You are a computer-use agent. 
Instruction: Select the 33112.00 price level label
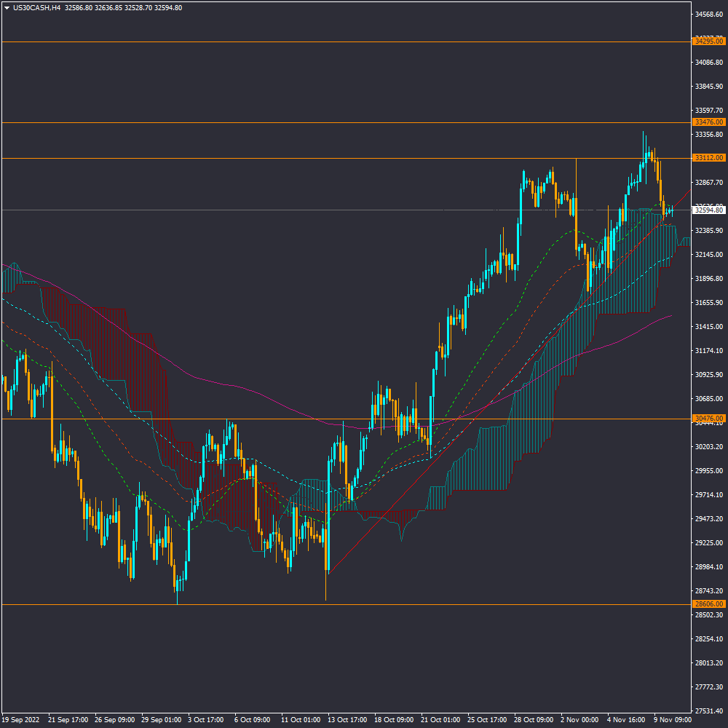709,158
